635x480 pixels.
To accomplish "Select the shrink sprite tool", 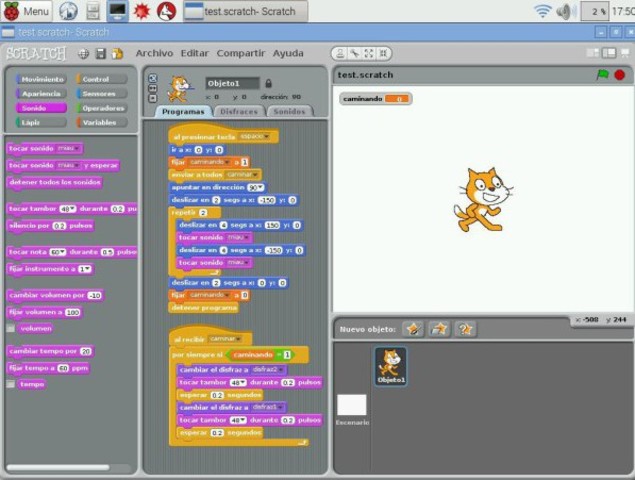I will tap(383, 53).
